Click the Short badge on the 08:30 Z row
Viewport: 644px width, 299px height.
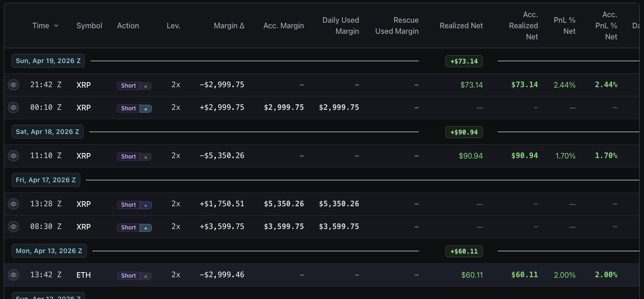[x=128, y=228]
